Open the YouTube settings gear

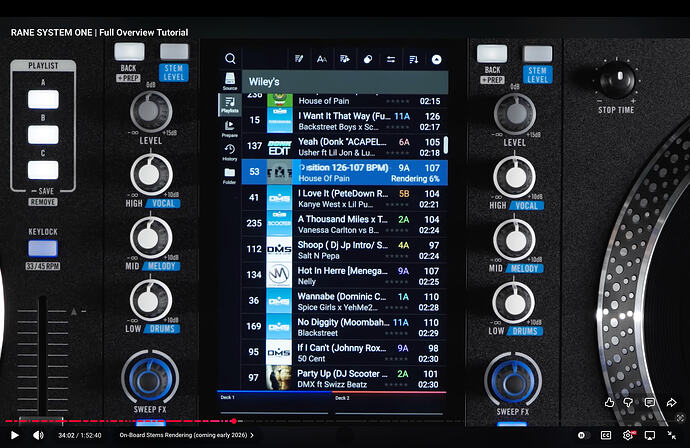628,435
